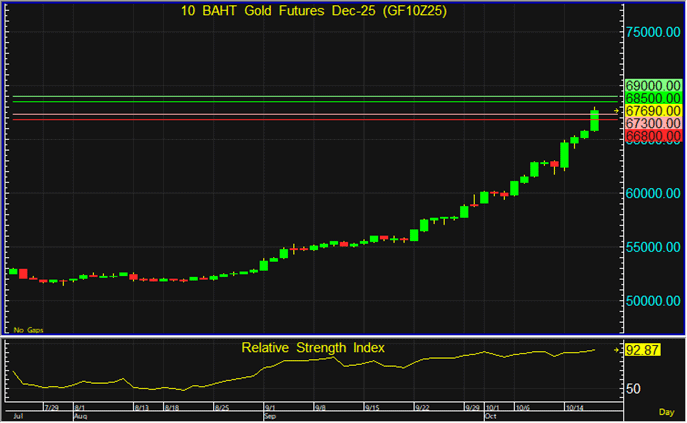Screen dimensions: 687x423
Task: Click the Aug month marker on time axis
Action: [x=79, y=416]
